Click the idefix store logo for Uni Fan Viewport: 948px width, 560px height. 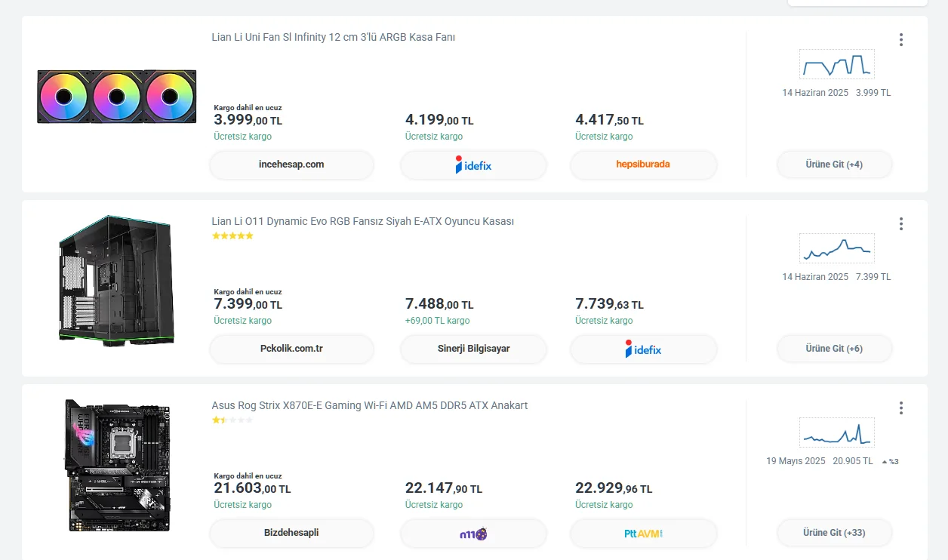click(473, 165)
